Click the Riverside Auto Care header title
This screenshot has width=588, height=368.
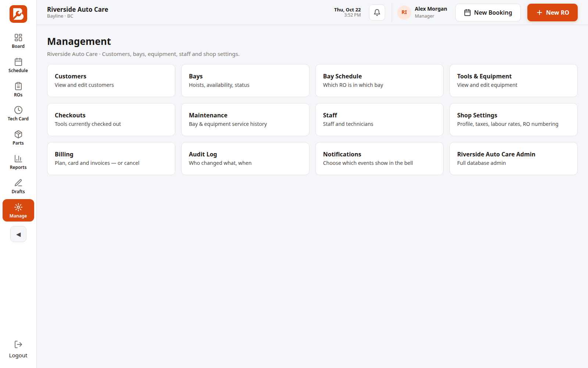point(78,10)
